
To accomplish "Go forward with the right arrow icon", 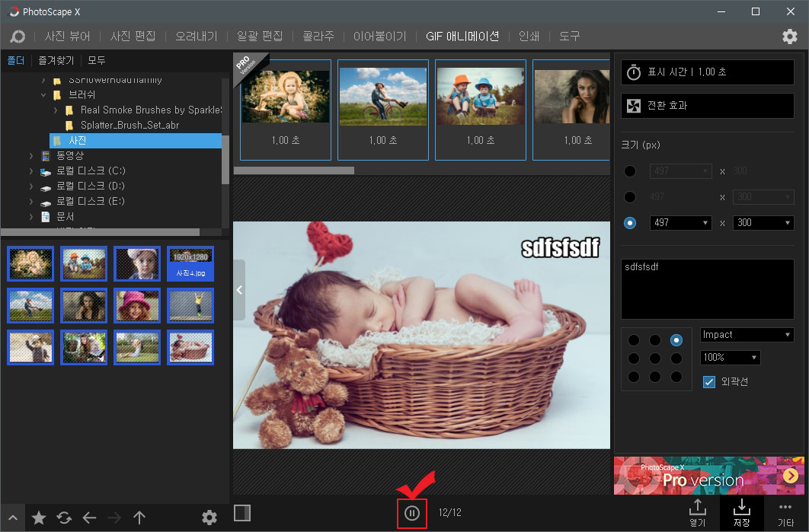I will [x=114, y=518].
